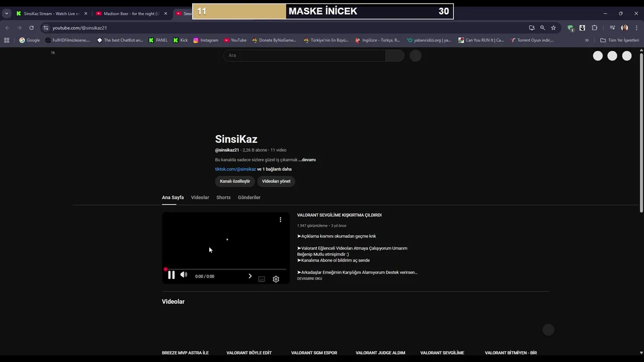The height and width of the screenshot is (362, 644).
Task: Pause the featured channel video
Action: tap(171, 275)
